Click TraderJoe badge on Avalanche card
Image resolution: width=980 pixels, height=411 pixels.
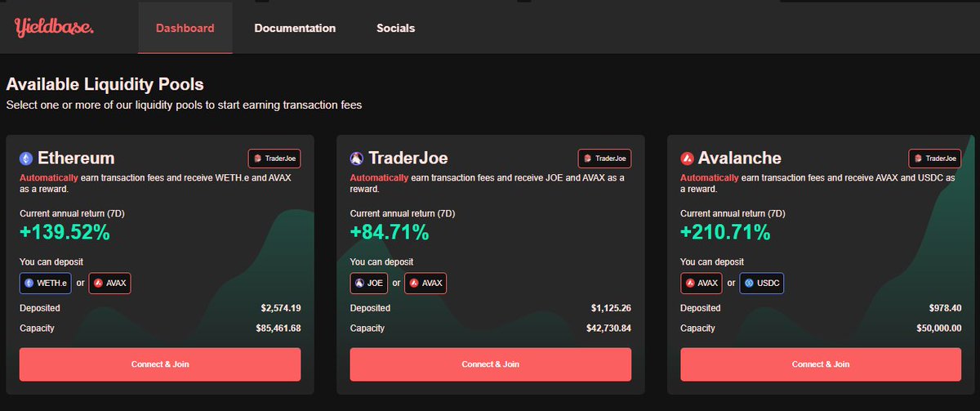(x=934, y=159)
